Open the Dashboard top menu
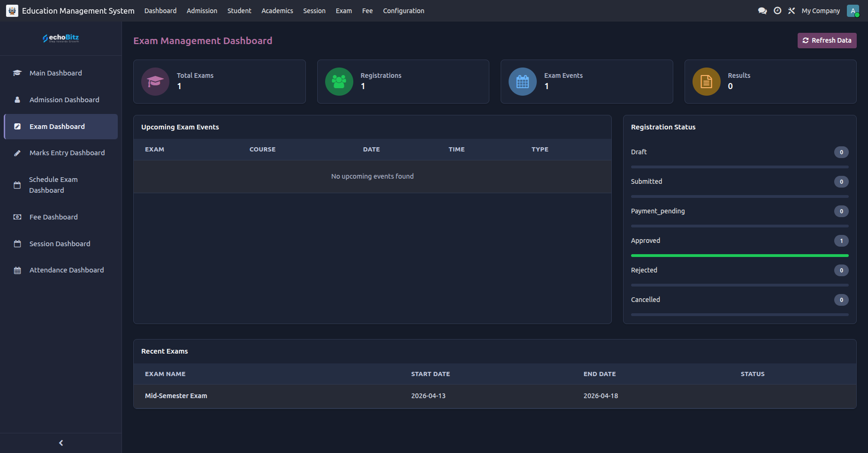The width and height of the screenshot is (868, 453). point(160,11)
